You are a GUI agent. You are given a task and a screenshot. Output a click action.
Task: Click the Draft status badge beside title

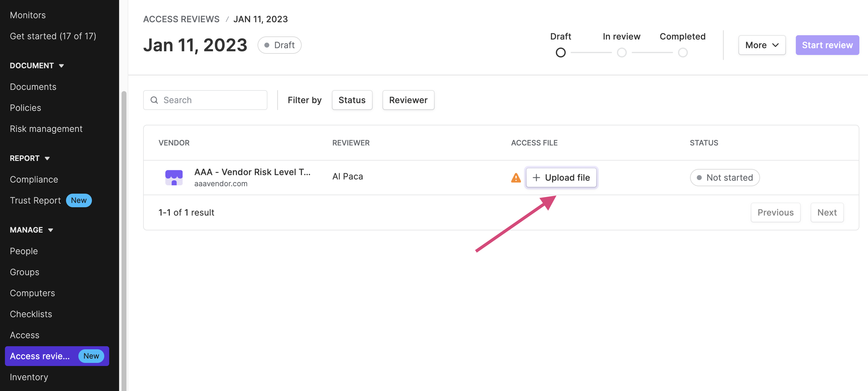(279, 45)
